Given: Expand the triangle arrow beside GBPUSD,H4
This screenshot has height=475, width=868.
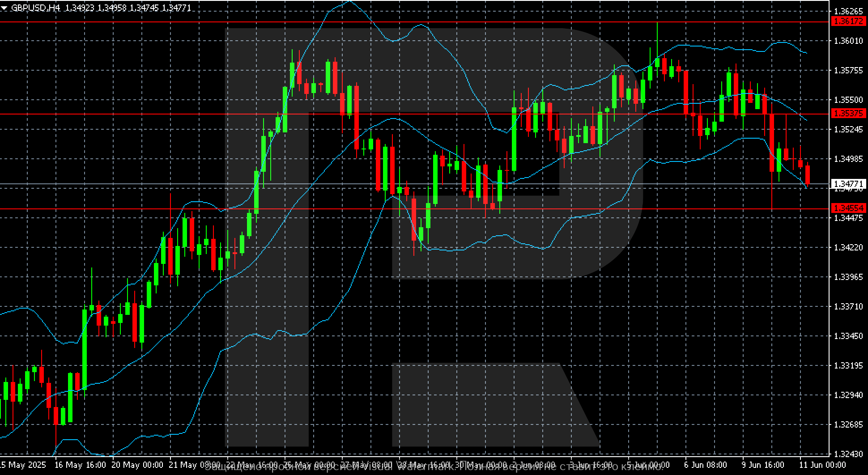Looking at the screenshot, I should 4,8.
